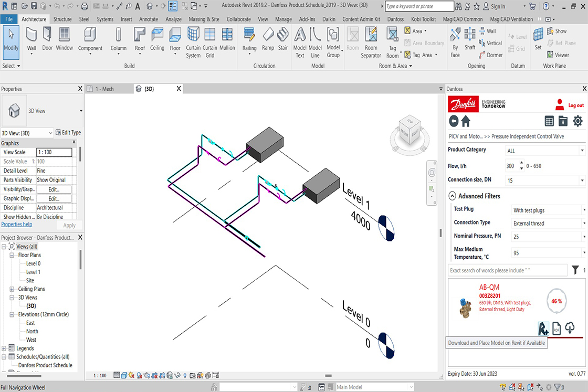588x392 pixels.
Task: Open the Product Category dropdown
Action: coord(545,151)
